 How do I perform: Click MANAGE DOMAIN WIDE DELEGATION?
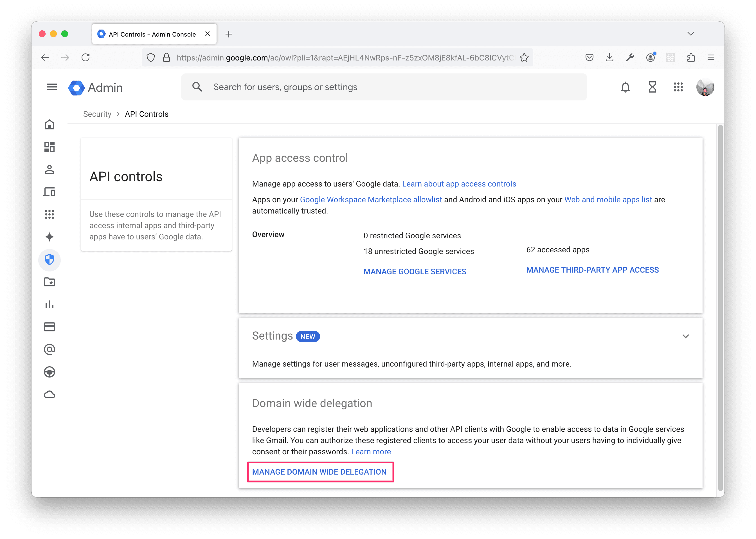[x=319, y=471]
